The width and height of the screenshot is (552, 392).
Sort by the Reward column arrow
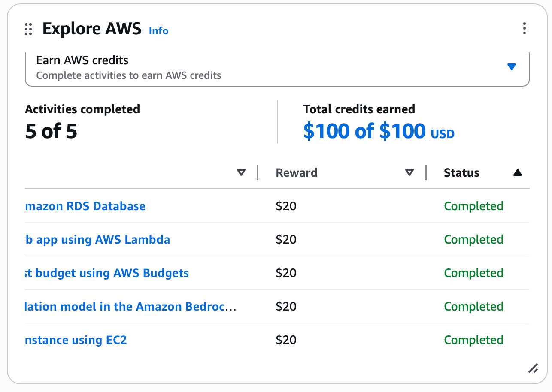tap(409, 173)
